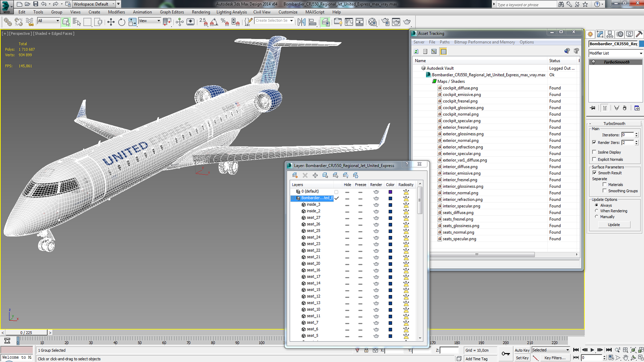The height and width of the screenshot is (362, 644).
Task: Click color swatch of 0 (default) layer
Action: click(390, 192)
